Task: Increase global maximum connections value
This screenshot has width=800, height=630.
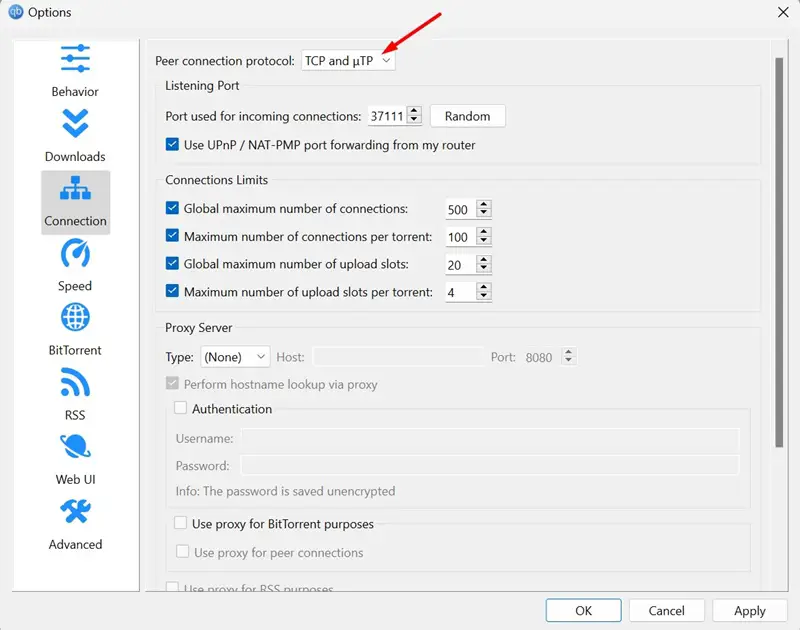Action: (484, 204)
